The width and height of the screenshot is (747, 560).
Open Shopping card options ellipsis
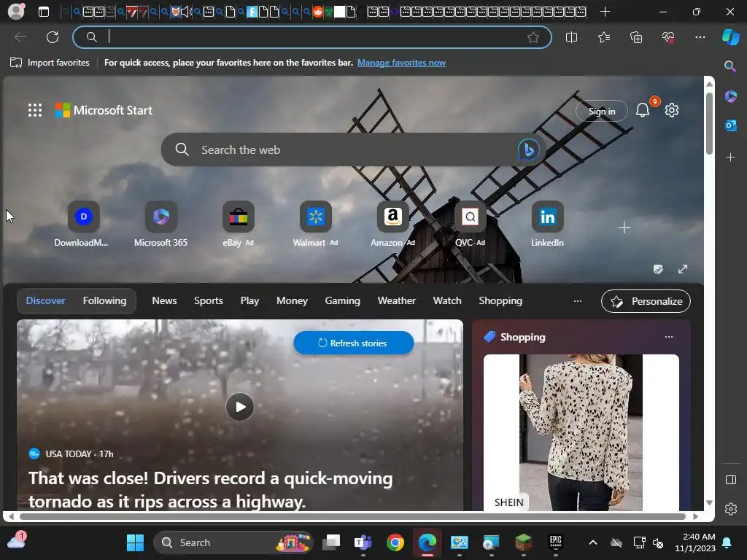[x=669, y=337]
